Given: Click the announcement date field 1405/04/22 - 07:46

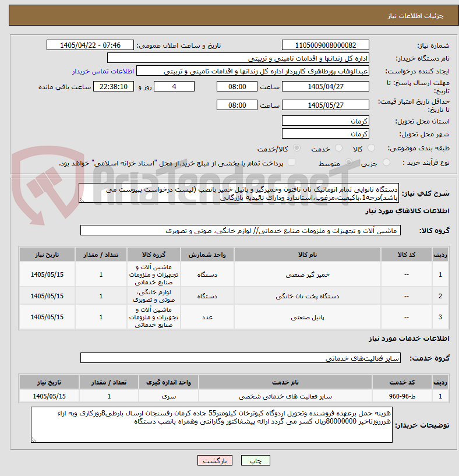Looking at the screenshot, I should [90, 45].
